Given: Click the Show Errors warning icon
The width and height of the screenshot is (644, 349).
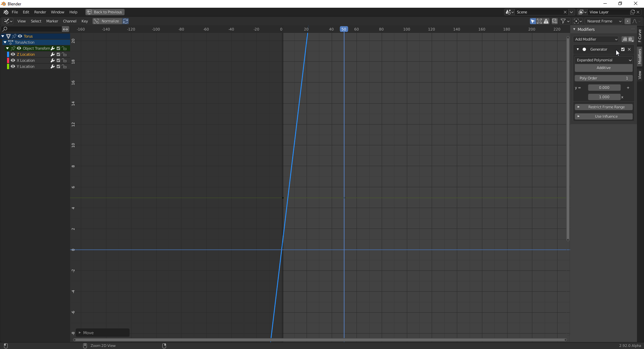Looking at the screenshot, I should click(x=546, y=21).
